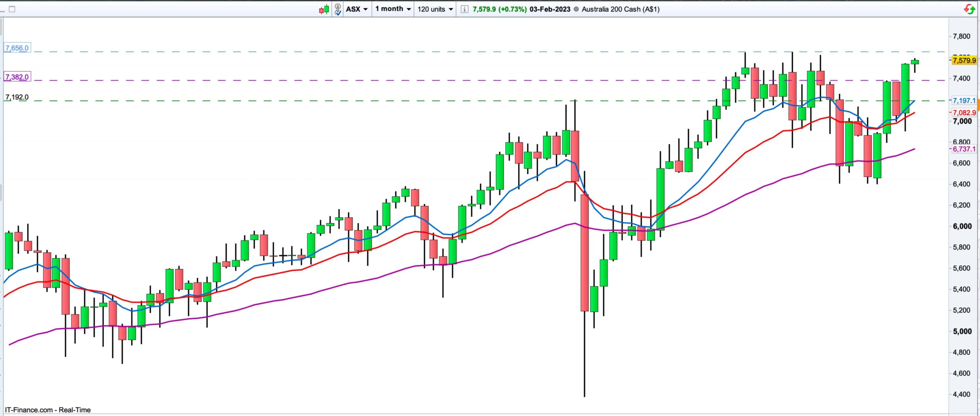The width and height of the screenshot is (980, 416).
Task: Click the yellow 7,579.9 current price tag
Action: point(964,60)
